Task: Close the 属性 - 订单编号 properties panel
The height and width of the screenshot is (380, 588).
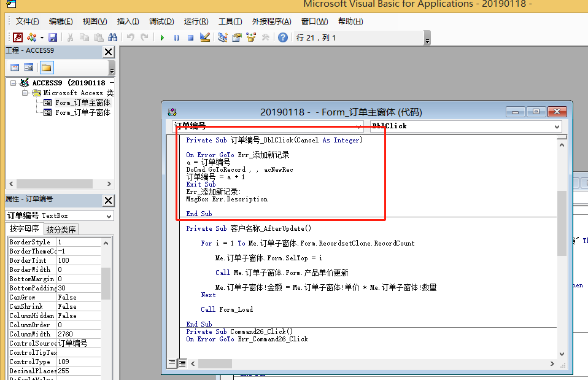Action: click(x=109, y=201)
